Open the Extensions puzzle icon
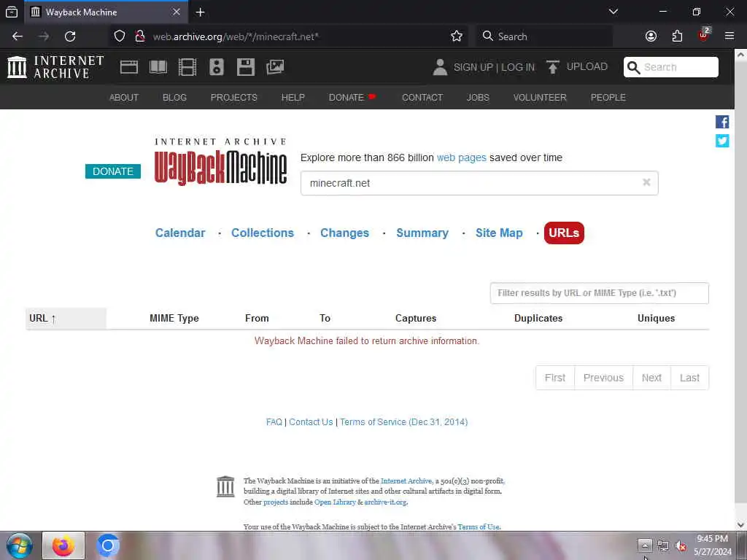Screen dimensions: 747x560 point(677,36)
